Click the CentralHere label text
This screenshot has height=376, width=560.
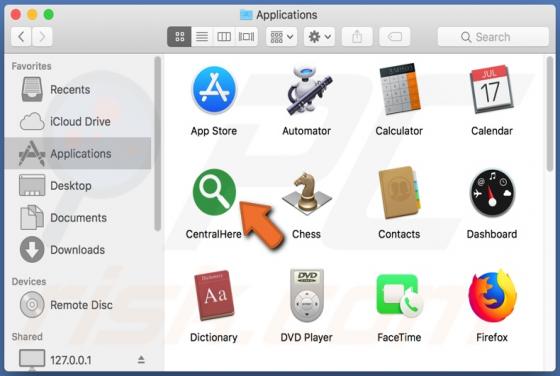coord(214,234)
